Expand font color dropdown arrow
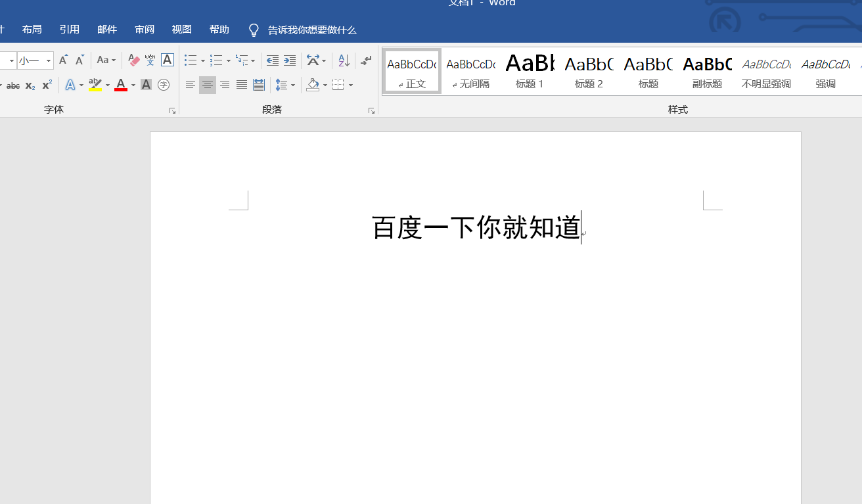The width and height of the screenshot is (862, 504). 133,85
